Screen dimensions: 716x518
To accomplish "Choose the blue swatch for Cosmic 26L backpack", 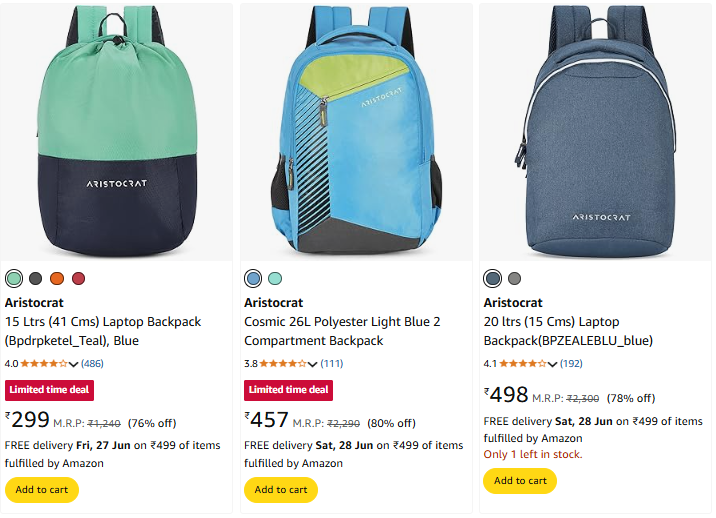I will (x=254, y=278).
